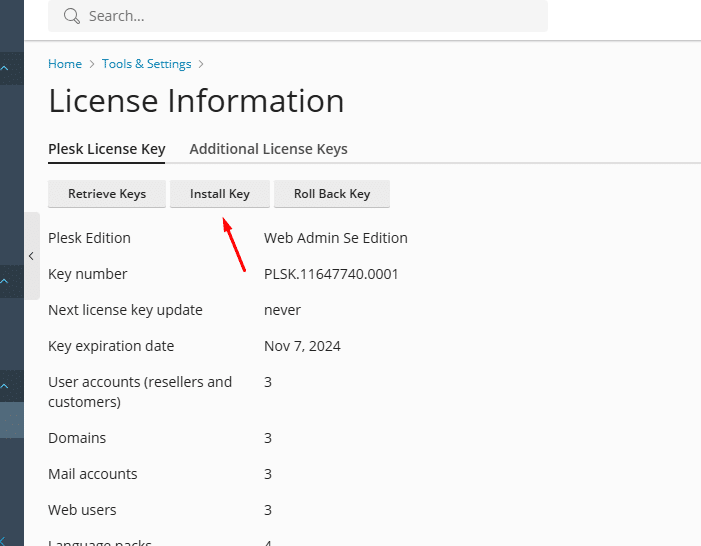Open the Additional License Keys tab
Image resolution: width=701 pixels, height=546 pixels.
pyautogui.click(x=268, y=149)
